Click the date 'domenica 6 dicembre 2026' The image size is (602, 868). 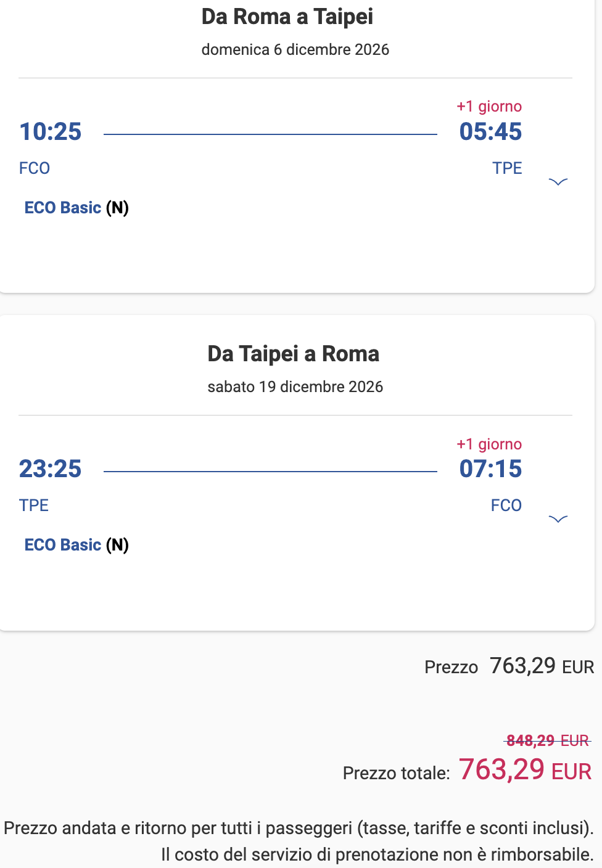(x=295, y=49)
